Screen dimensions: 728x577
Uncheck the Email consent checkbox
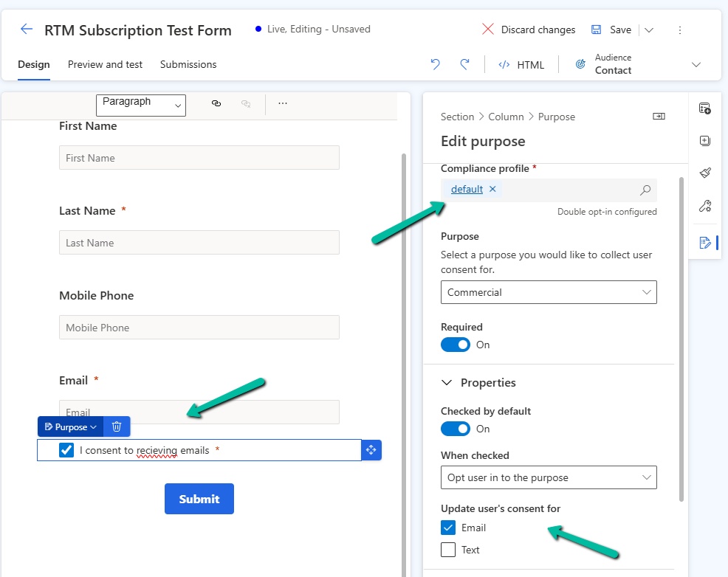(x=448, y=528)
